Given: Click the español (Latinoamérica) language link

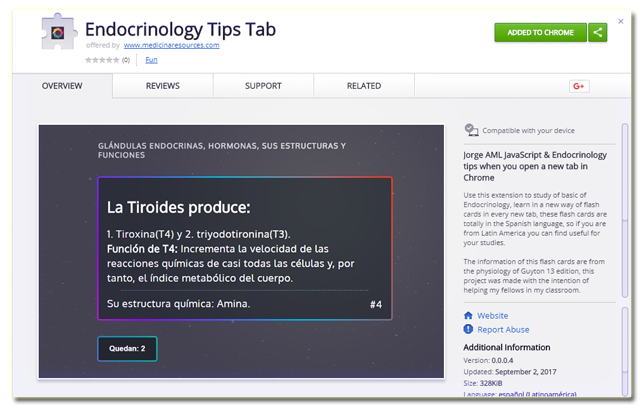Looking at the screenshot, I should click(x=538, y=394).
